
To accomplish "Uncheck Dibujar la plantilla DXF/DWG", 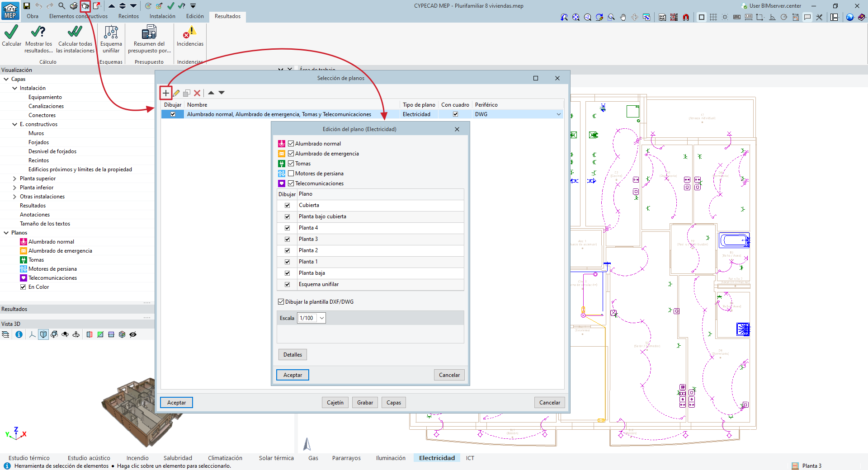I will (281, 302).
